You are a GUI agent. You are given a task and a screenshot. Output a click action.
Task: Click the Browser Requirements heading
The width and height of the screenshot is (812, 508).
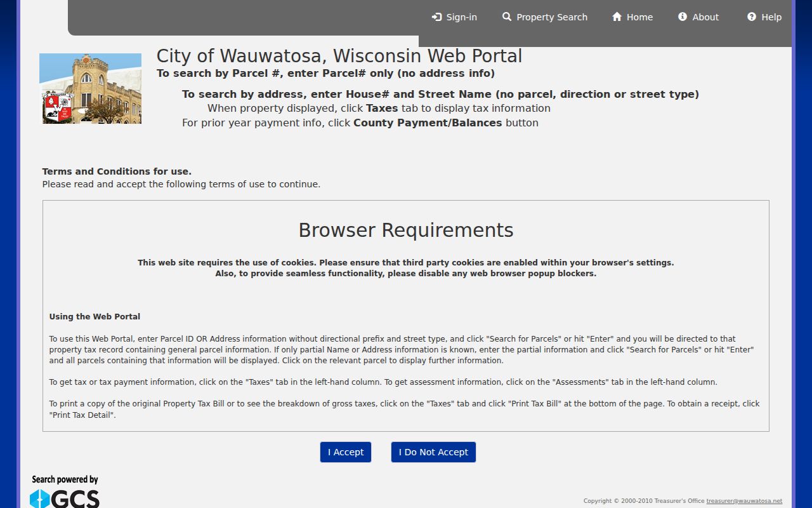406,230
